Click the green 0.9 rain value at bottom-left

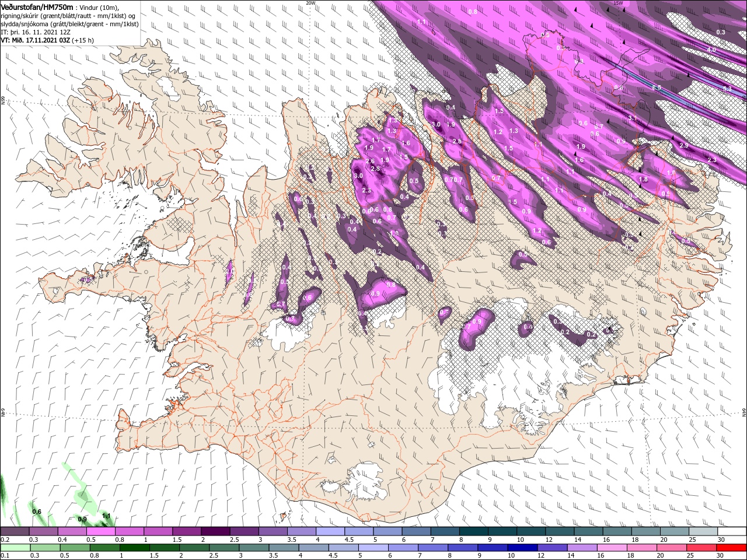click(82, 519)
